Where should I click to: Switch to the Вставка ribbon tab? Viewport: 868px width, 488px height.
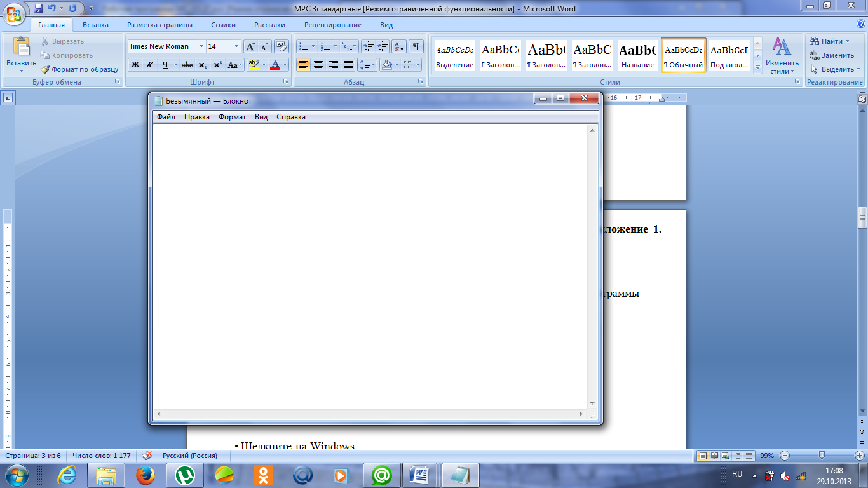(95, 25)
